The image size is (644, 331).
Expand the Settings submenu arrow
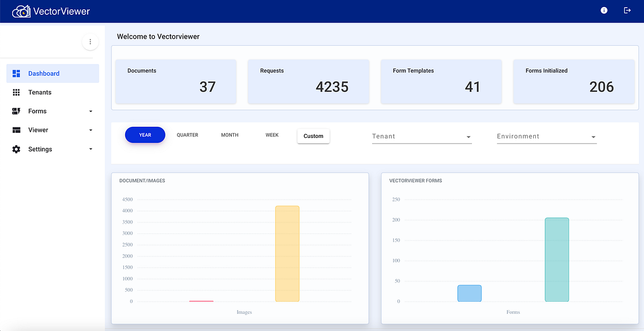tap(91, 150)
